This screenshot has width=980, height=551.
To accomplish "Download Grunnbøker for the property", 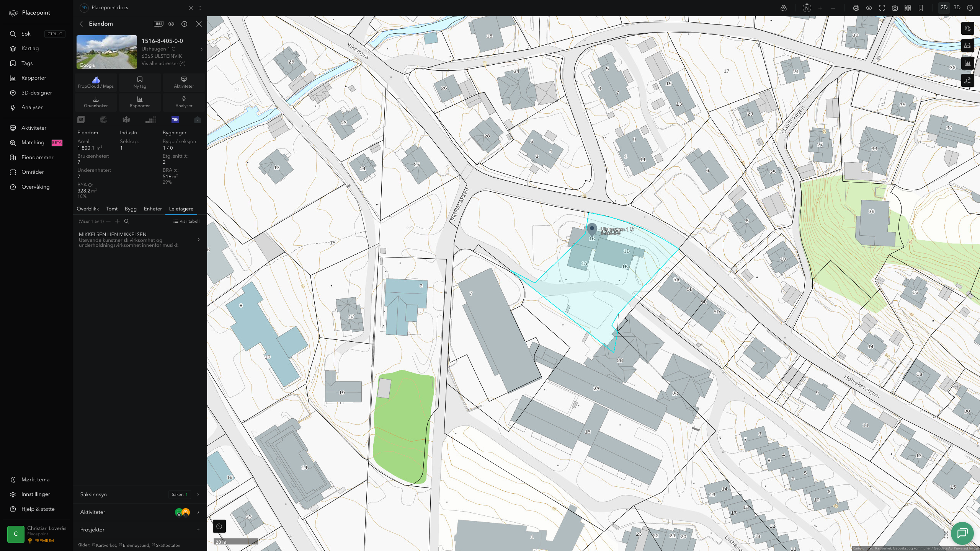I will click(x=96, y=102).
